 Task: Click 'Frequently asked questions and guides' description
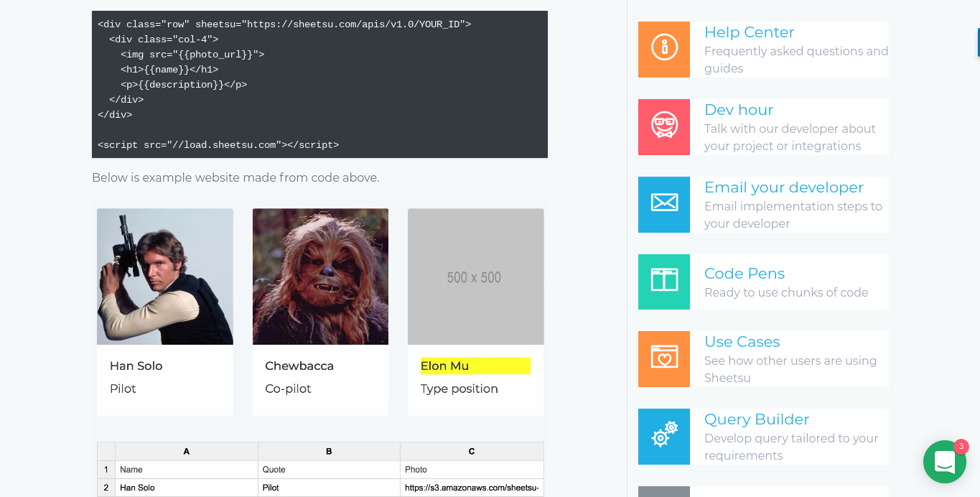click(796, 60)
